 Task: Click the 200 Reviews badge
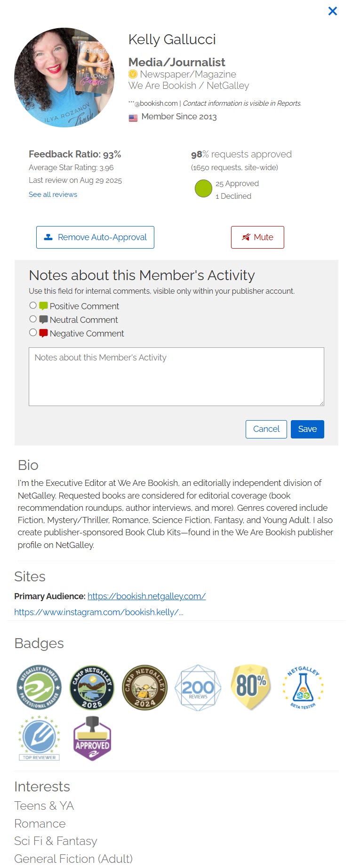pos(198,688)
